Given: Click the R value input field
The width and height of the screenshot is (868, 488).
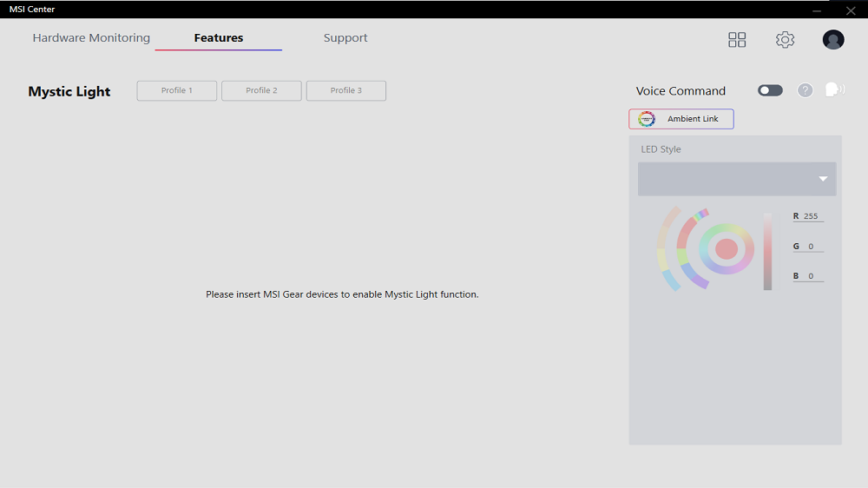Looking at the screenshot, I should tap(812, 216).
